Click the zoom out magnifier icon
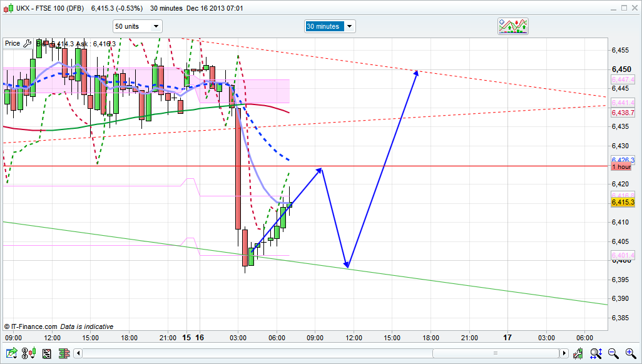Screen dimensions: 642x364 point(613,354)
